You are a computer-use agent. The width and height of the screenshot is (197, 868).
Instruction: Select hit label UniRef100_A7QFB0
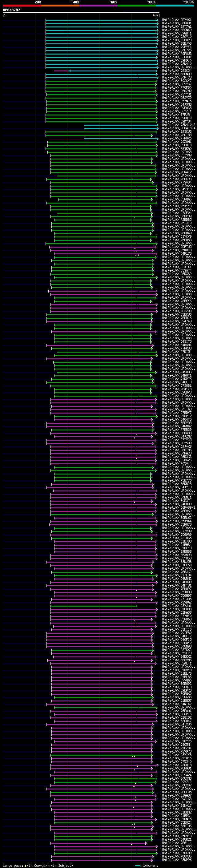tap(177, 88)
